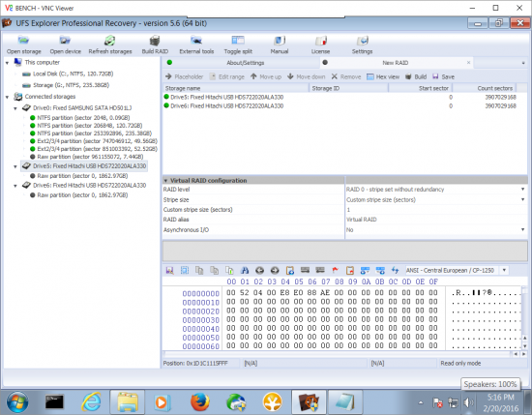
Task: Click select-block icon in hex toolbar
Action: [185, 271]
